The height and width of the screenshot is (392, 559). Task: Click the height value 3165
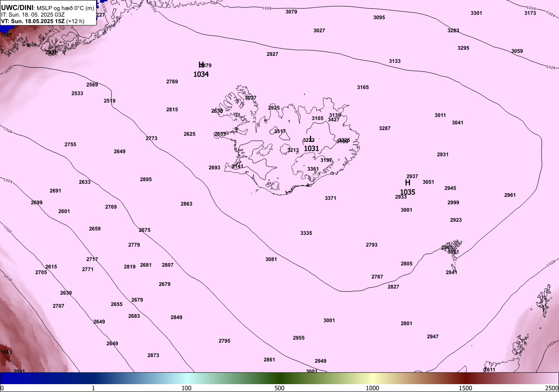pos(363,87)
